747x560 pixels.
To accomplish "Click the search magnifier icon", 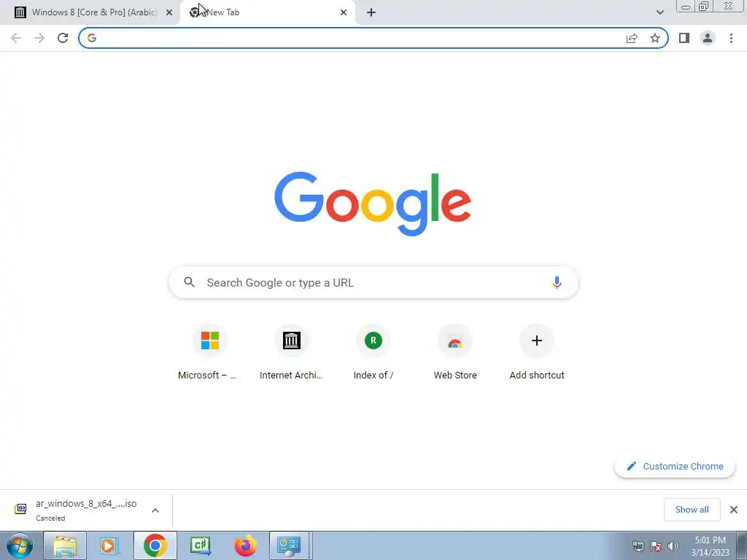I will click(189, 282).
